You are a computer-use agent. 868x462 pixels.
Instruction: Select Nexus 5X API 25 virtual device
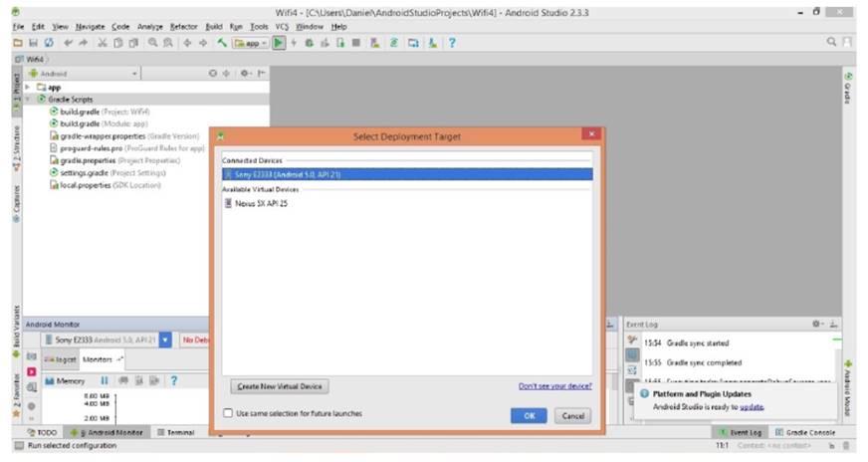(x=261, y=203)
